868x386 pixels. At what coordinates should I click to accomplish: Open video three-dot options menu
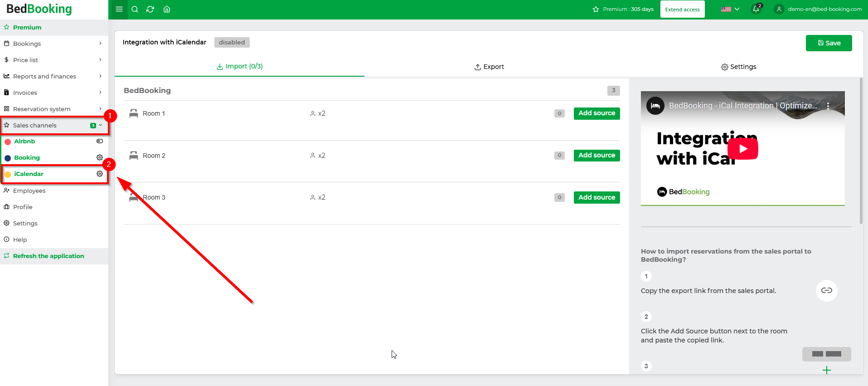(x=828, y=106)
